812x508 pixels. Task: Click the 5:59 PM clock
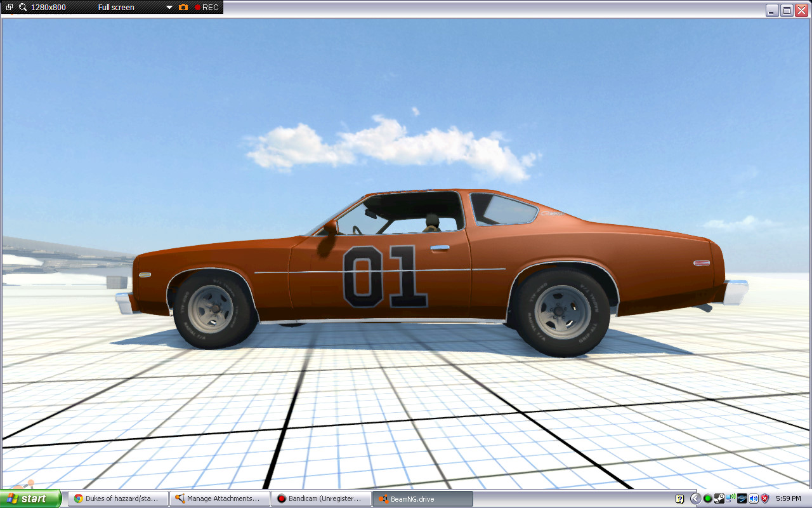(789, 498)
